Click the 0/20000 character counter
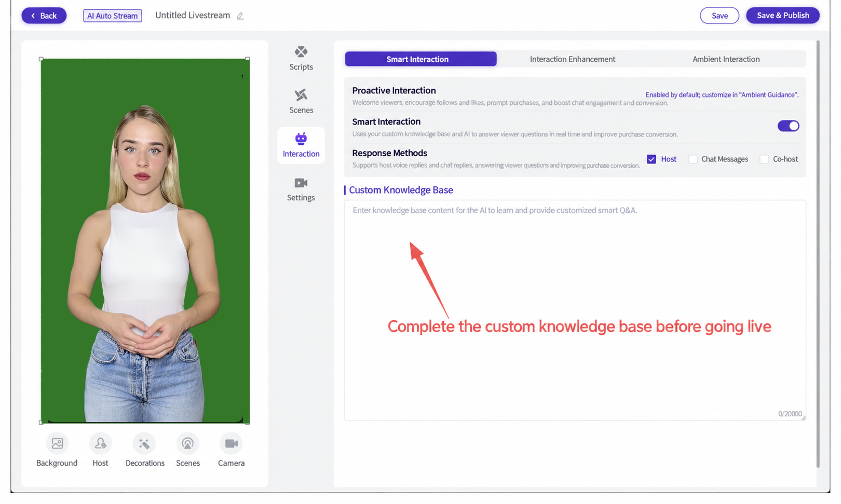Image resolution: width=841 pixels, height=504 pixels. [790, 414]
